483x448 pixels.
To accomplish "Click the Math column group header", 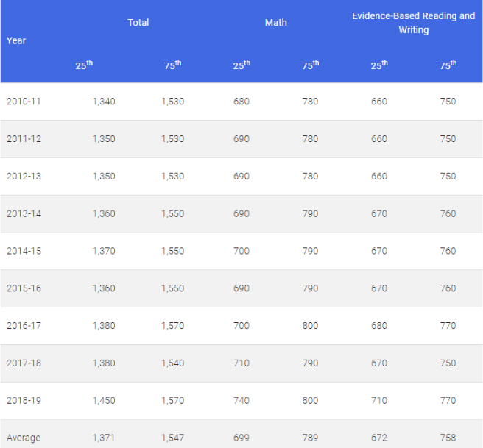I will tap(276, 23).
